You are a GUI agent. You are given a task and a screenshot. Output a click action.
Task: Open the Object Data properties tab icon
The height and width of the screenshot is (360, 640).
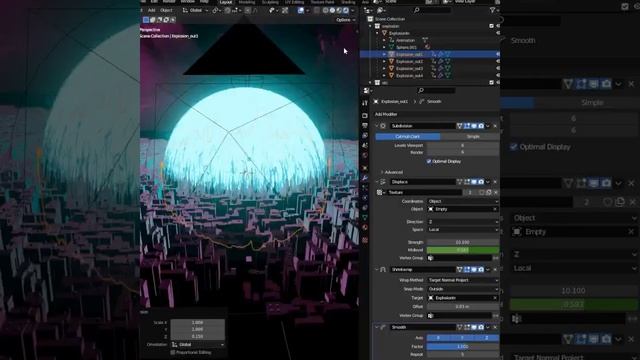pyautogui.click(x=365, y=218)
